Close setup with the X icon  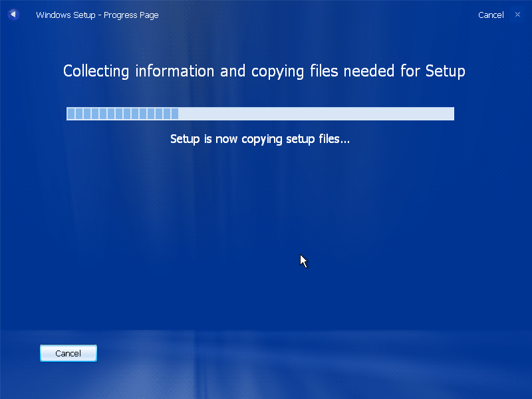pyautogui.click(x=517, y=15)
